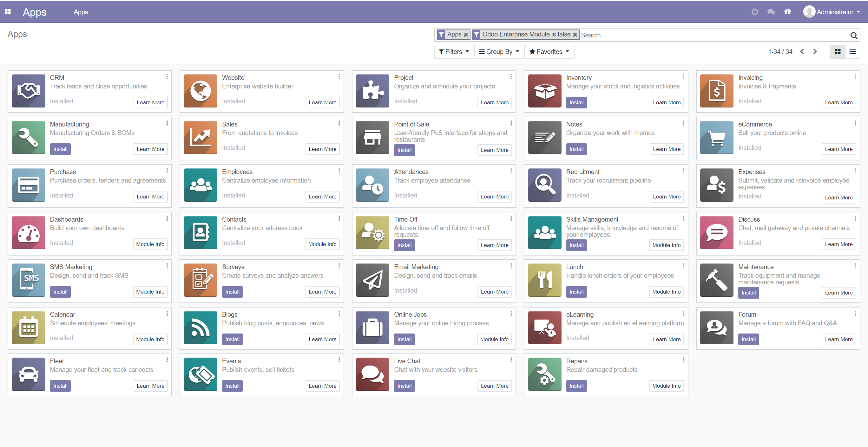Click the Attendances app title text

411,172
